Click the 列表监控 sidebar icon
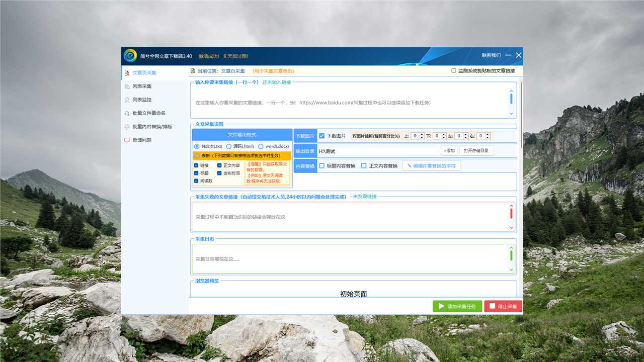This screenshot has height=362, width=644. click(x=127, y=100)
